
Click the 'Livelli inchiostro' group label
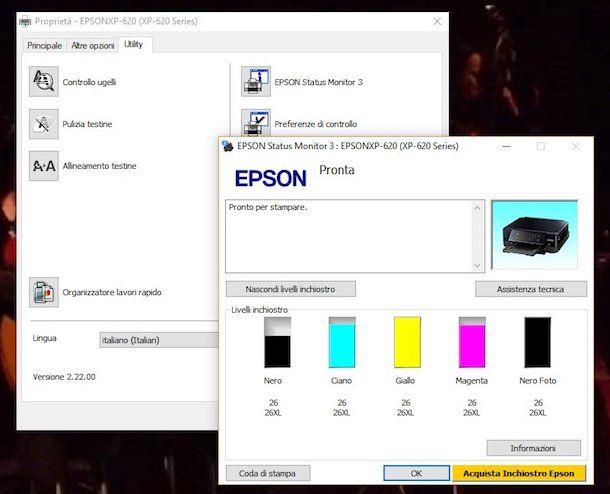coord(259,310)
